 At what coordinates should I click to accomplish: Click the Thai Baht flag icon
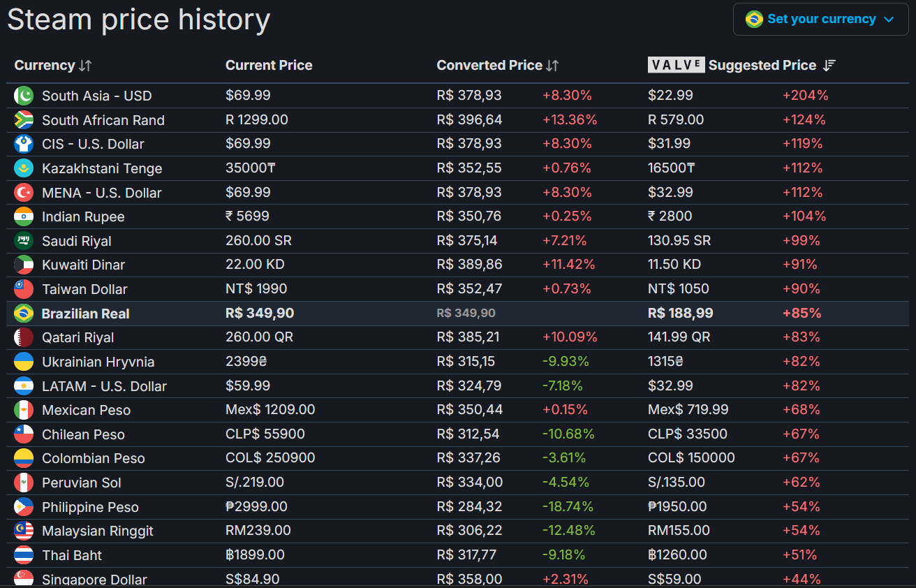[x=24, y=555]
